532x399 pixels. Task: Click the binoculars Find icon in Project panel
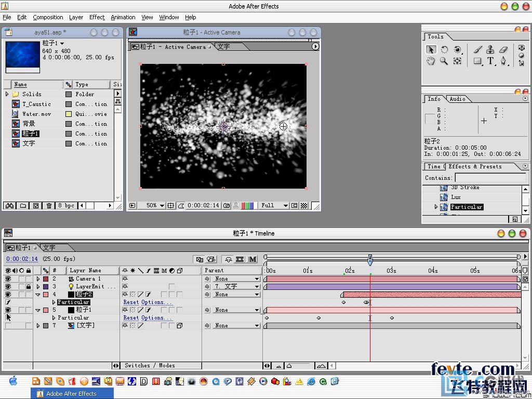tap(9, 206)
